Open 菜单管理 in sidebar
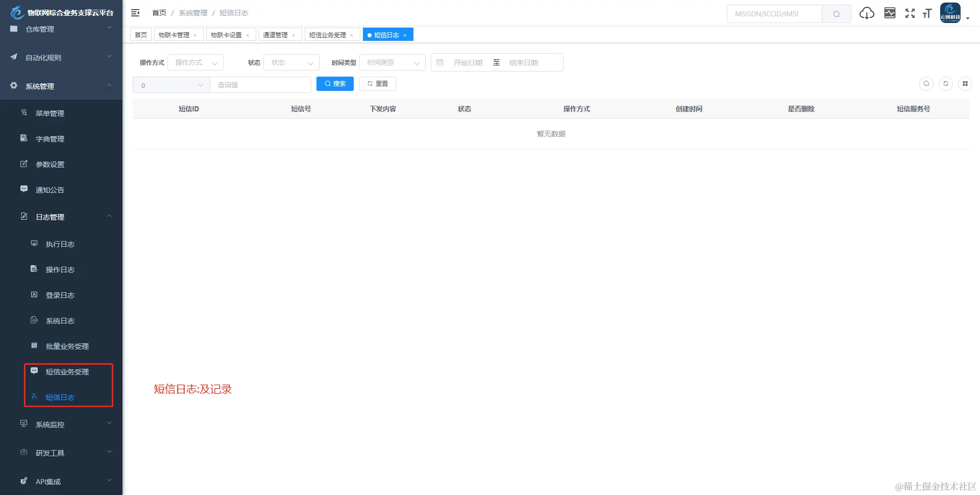 coord(50,113)
